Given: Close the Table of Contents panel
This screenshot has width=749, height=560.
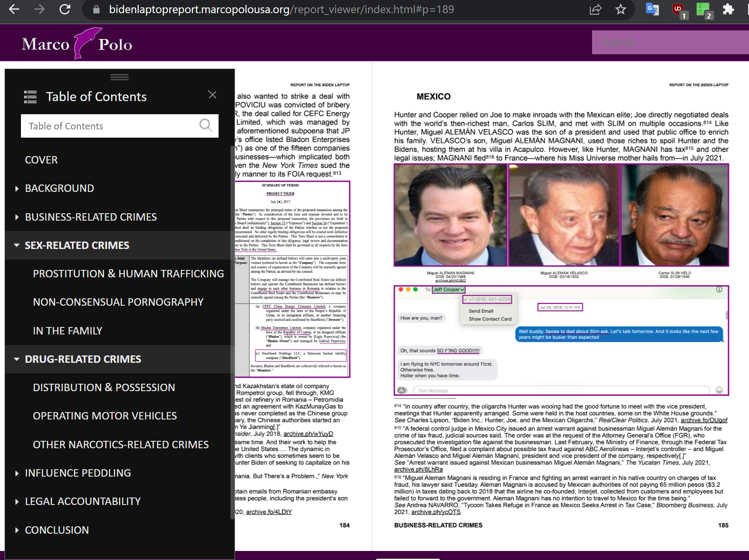Looking at the screenshot, I should point(212,95).
